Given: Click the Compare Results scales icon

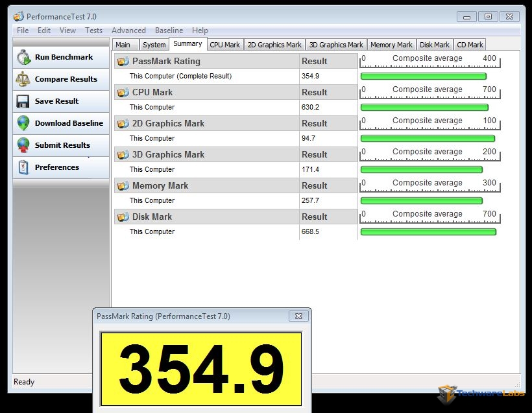Looking at the screenshot, I should 23,79.
